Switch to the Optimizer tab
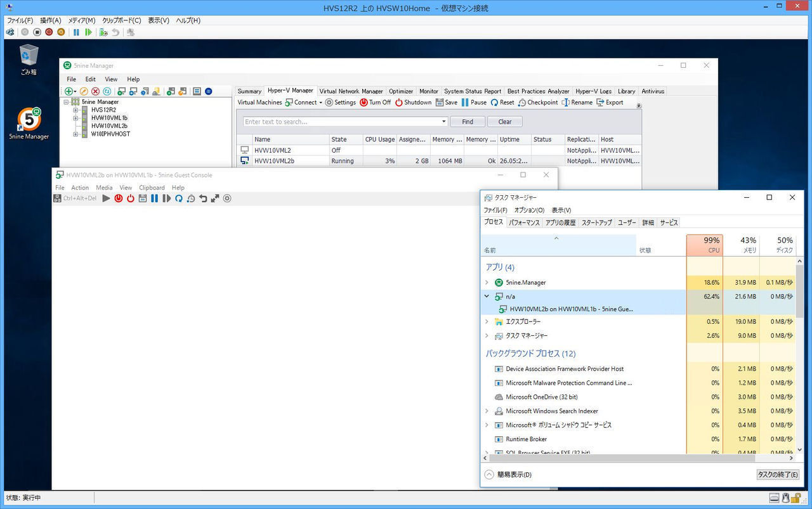The width and height of the screenshot is (812, 509). pos(401,91)
